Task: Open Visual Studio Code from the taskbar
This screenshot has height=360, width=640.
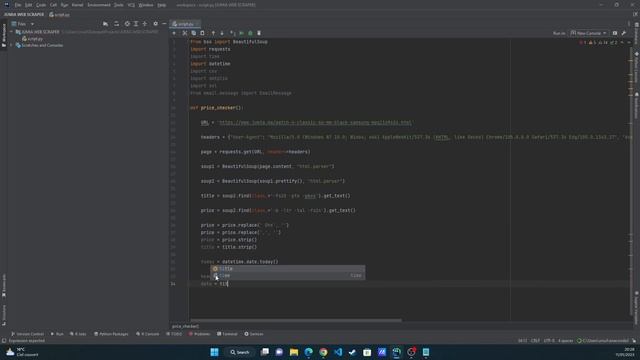Action: coord(338,352)
